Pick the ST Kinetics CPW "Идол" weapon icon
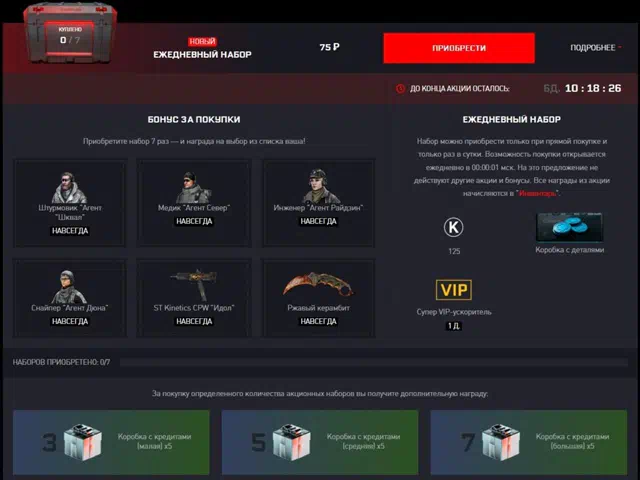The width and height of the screenshot is (640, 480). coord(194,284)
